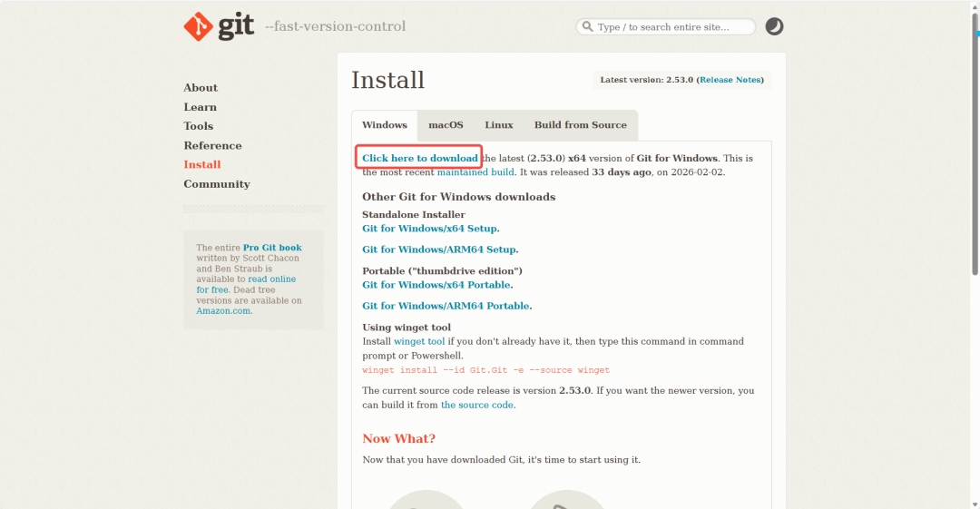Switch to the Build from Source tab
Image resolution: width=980 pixels, height=509 pixels.
[580, 125]
